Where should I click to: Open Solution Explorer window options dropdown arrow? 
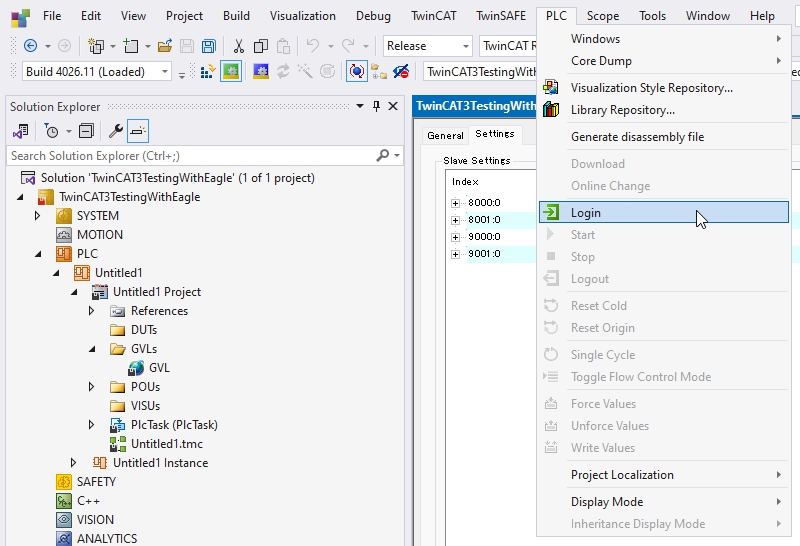point(360,106)
